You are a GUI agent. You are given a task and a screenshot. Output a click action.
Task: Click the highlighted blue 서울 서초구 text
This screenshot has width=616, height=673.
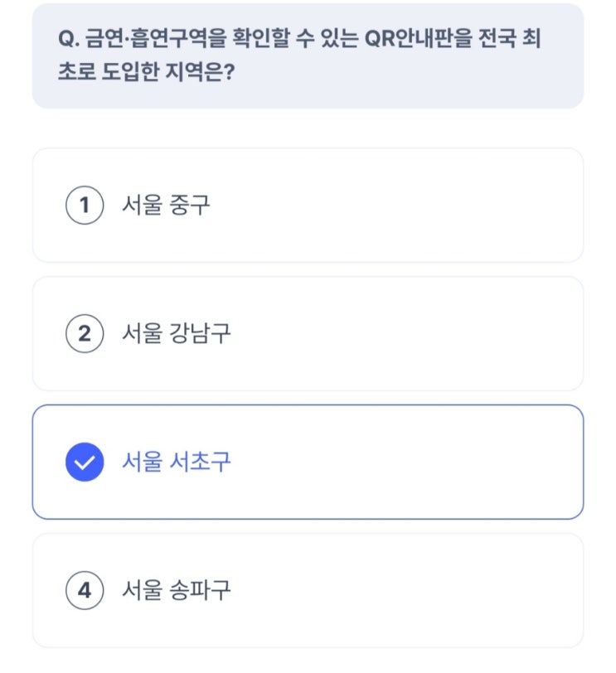(x=176, y=462)
